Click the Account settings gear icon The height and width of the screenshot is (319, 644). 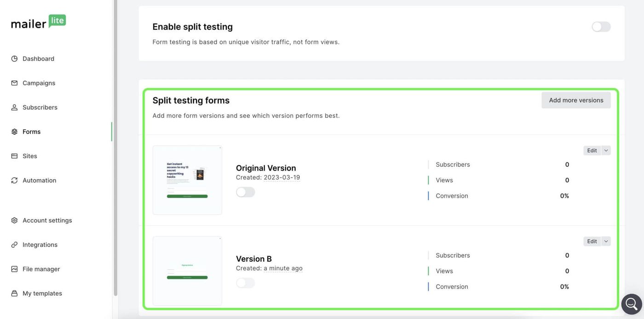[14, 220]
